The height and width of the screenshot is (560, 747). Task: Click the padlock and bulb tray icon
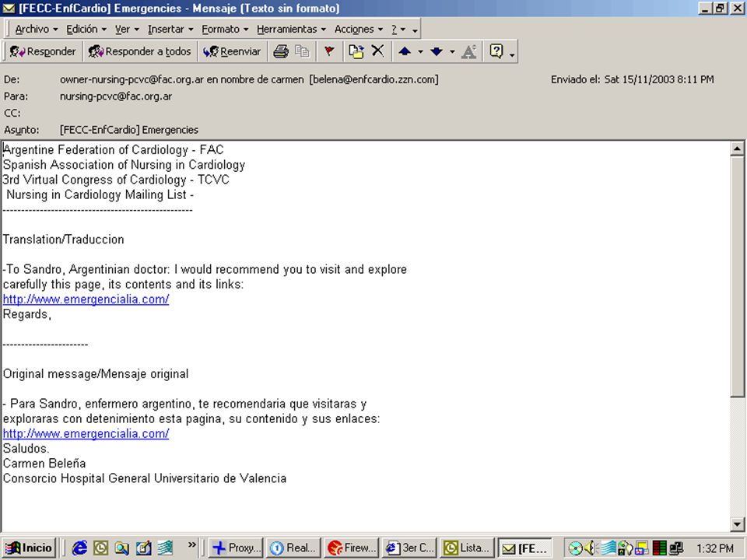[x=625, y=548]
